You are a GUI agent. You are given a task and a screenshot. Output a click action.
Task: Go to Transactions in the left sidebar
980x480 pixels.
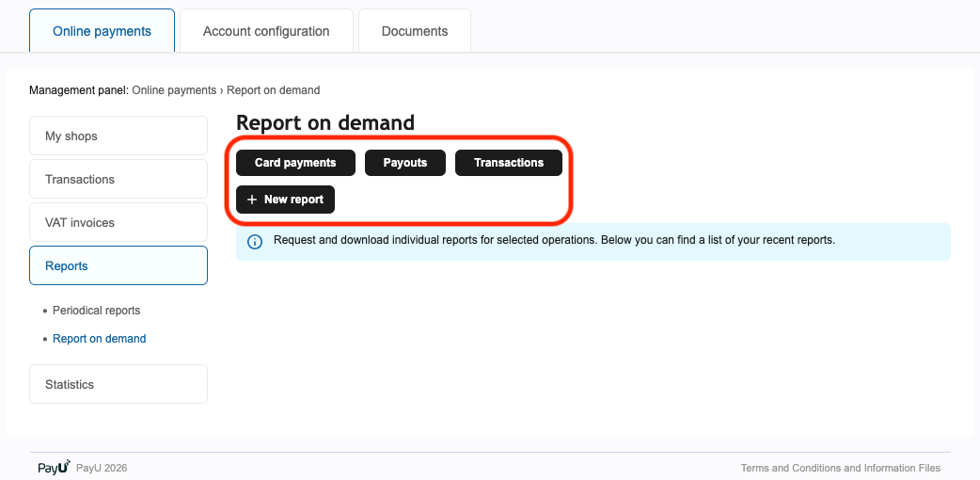coord(119,180)
